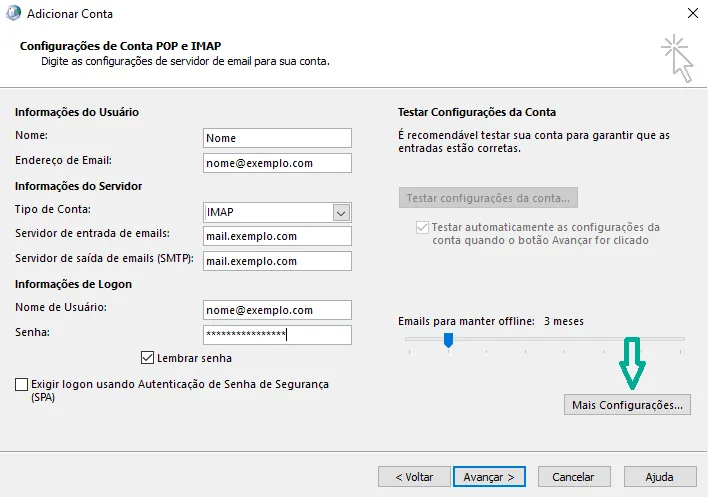Screen dimensions: 708x497
Task: Click the Cancelar button
Action: [x=574, y=477]
